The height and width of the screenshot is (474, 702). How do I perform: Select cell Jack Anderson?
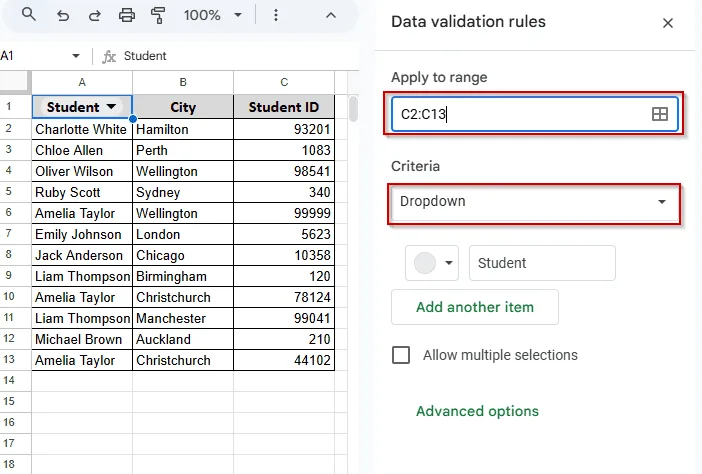click(x=82, y=256)
